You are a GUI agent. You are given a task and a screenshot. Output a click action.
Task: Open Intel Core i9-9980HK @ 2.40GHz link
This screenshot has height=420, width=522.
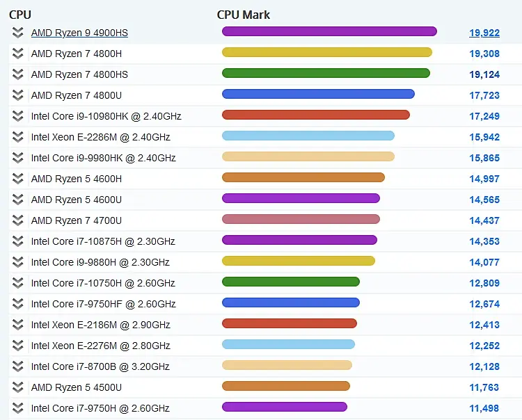click(104, 158)
